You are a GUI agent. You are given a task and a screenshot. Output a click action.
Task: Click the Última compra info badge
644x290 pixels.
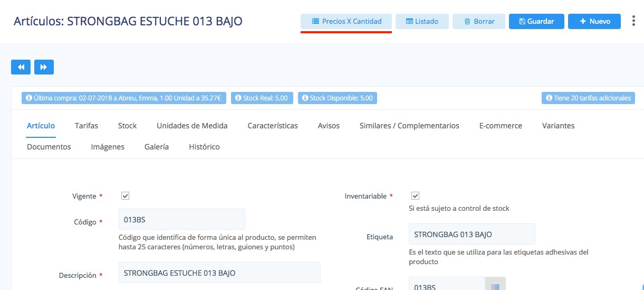124,98
